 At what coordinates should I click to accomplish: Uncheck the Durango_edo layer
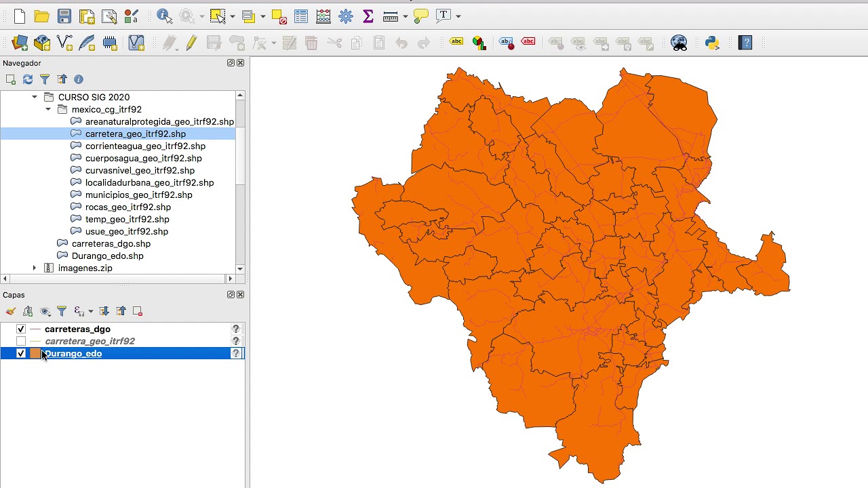(x=21, y=353)
